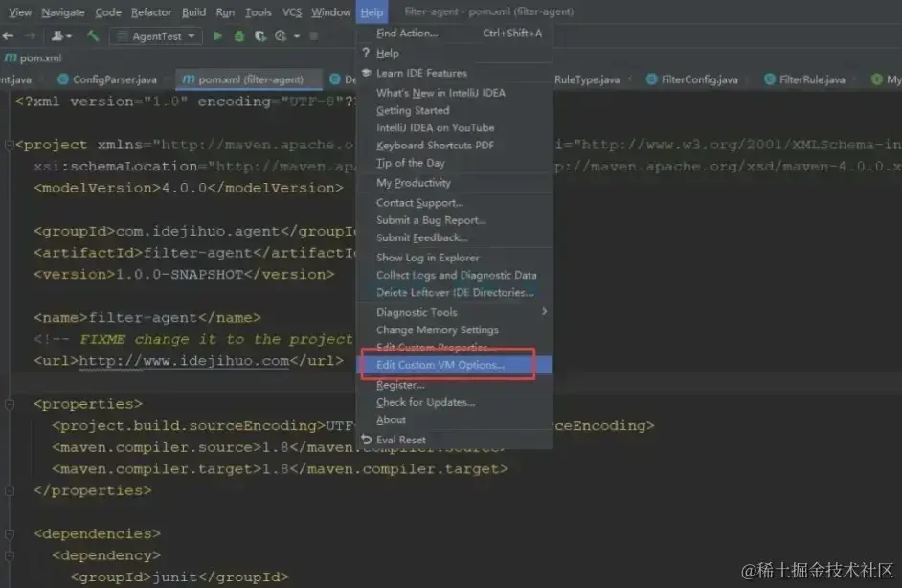Select Keyboard Shortcuts PDF
The image size is (902, 588).
click(x=455, y=146)
